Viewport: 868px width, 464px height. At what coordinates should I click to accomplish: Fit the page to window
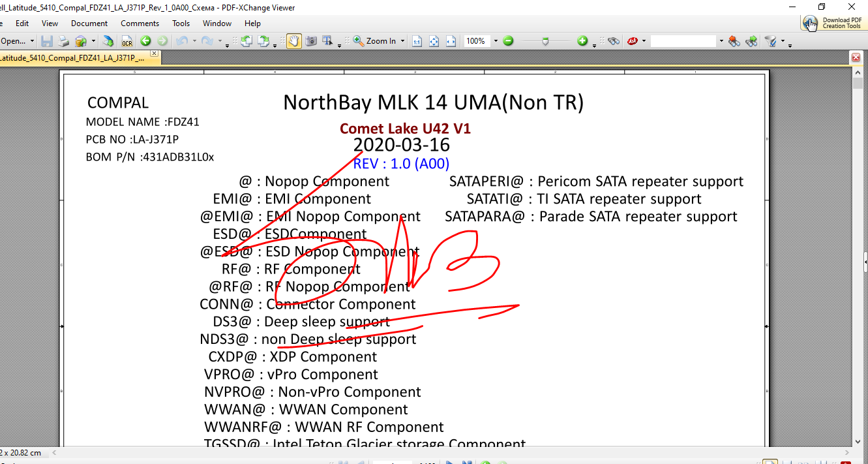[x=434, y=41]
